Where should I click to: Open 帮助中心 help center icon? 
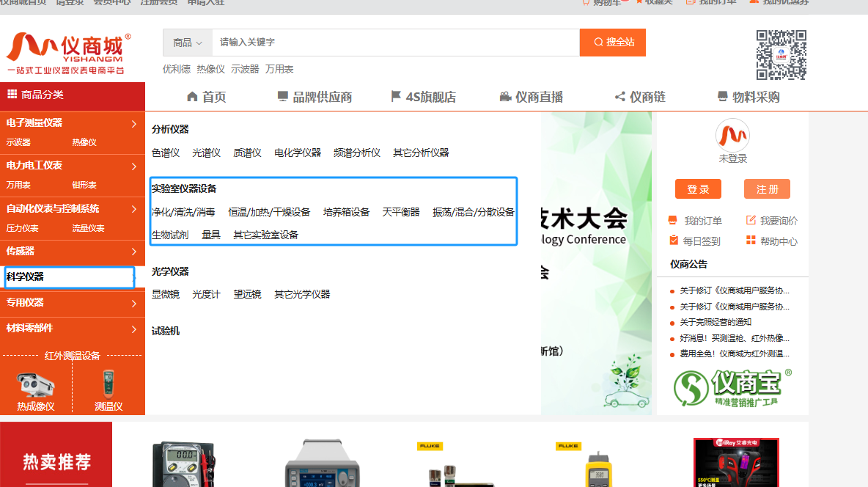(751, 241)
